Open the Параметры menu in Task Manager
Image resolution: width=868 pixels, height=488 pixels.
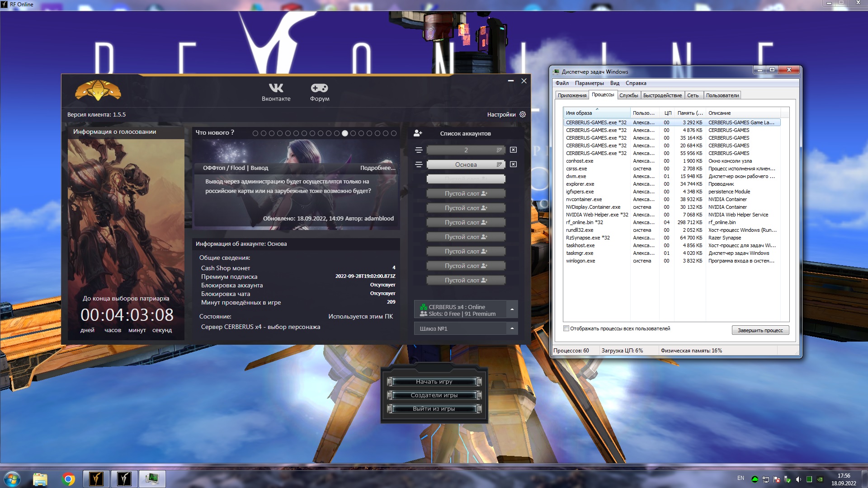[x=589, y=83]
